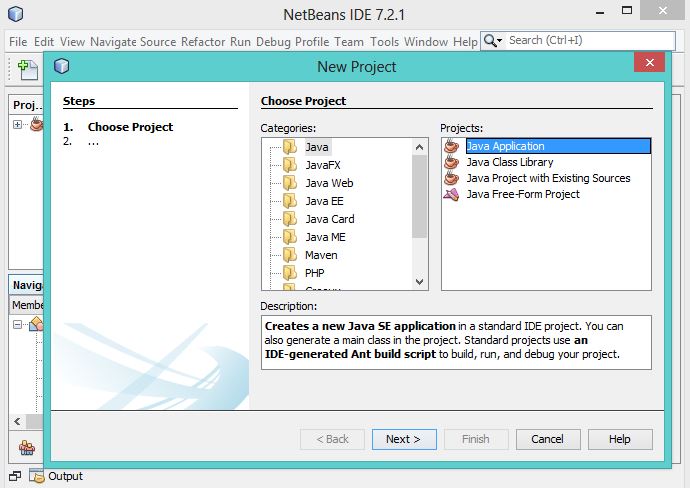Open the Help menu
Image resolution: width=690 pixels, height=488 pixels.
(x=465, y=42)
